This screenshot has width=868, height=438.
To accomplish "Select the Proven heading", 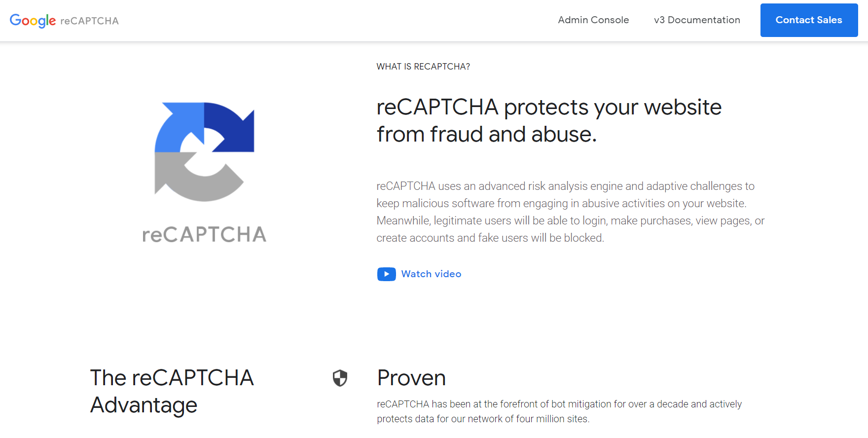I will pos(411,378).
